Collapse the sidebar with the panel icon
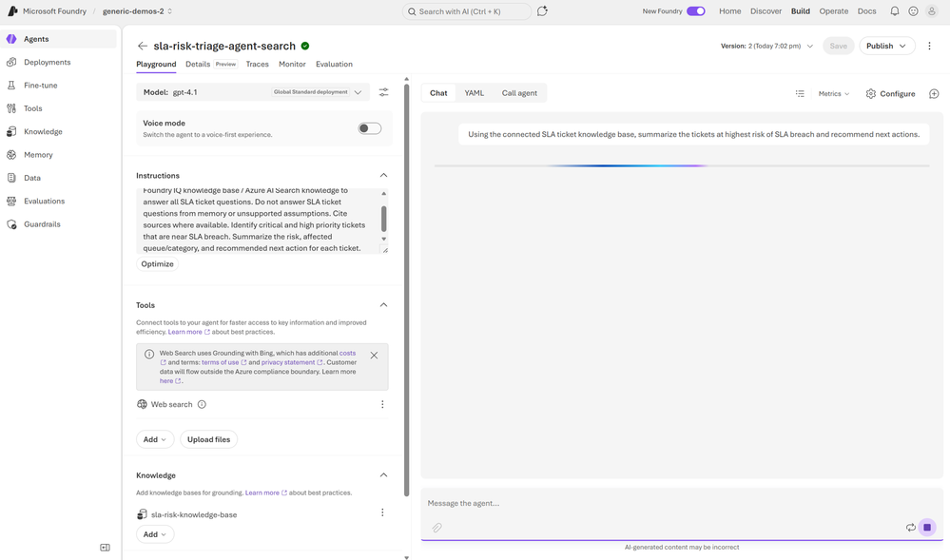The height and width of the screenshot is (560, 950). pyautogui.click(x=105, y=548)
